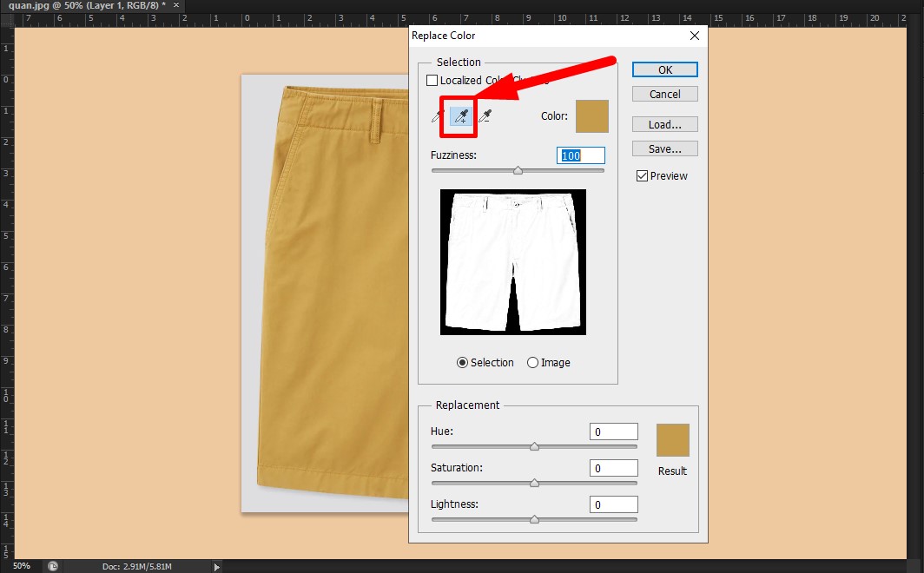Select the Eyedropper tool in Replace Color

(437, 116)
